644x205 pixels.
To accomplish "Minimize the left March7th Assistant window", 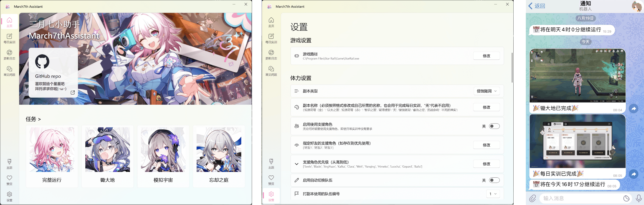I will pyautogui.click(x=234, y=4).
